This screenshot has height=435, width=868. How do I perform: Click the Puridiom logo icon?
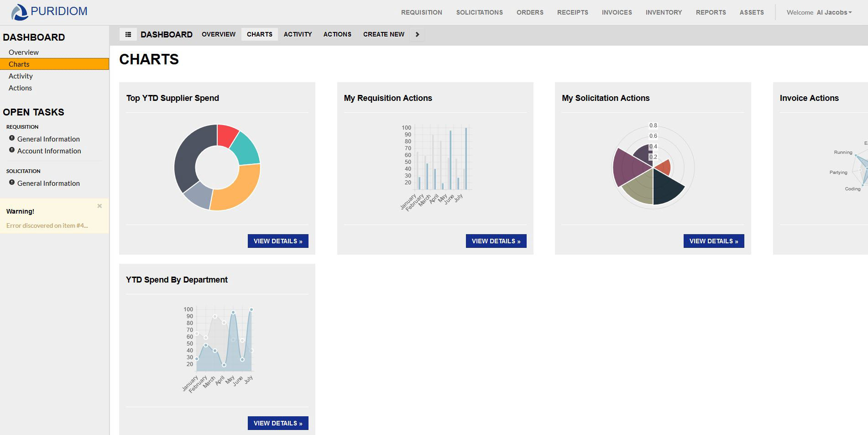(20, 12)
